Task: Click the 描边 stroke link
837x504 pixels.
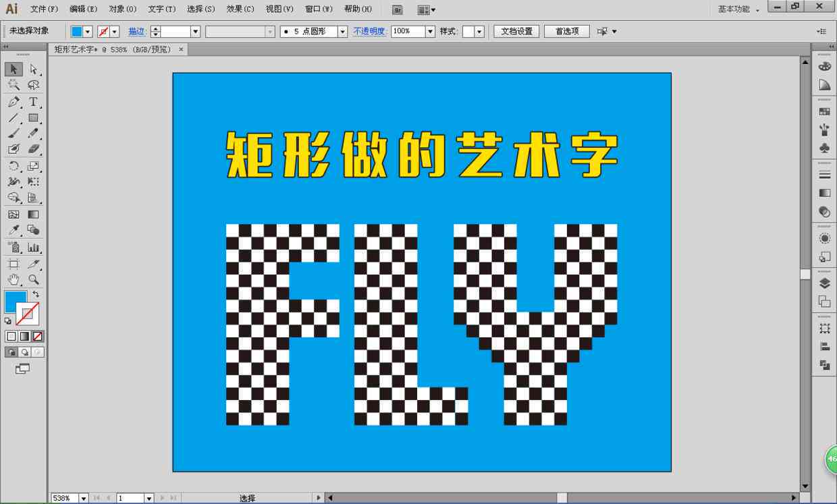Action: [x=137, y=32]
